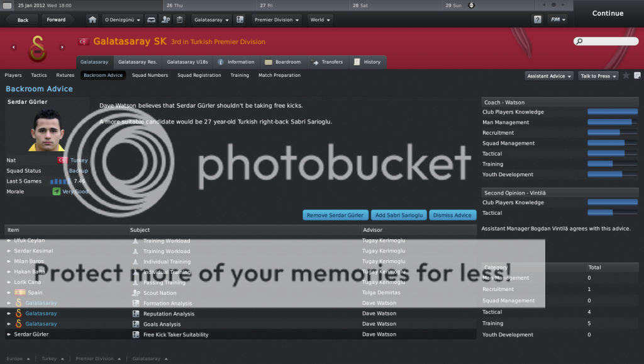Open the staff search icon in toolbar
644x364 pixels.
[x=165, y=20]
